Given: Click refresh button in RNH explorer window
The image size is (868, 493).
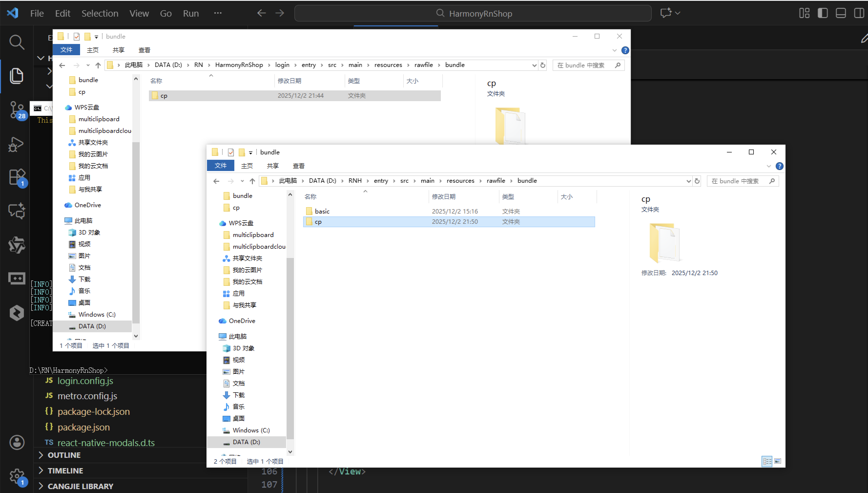Looking at the screenshot, I should pyautogui.click(x=697, y=181).
